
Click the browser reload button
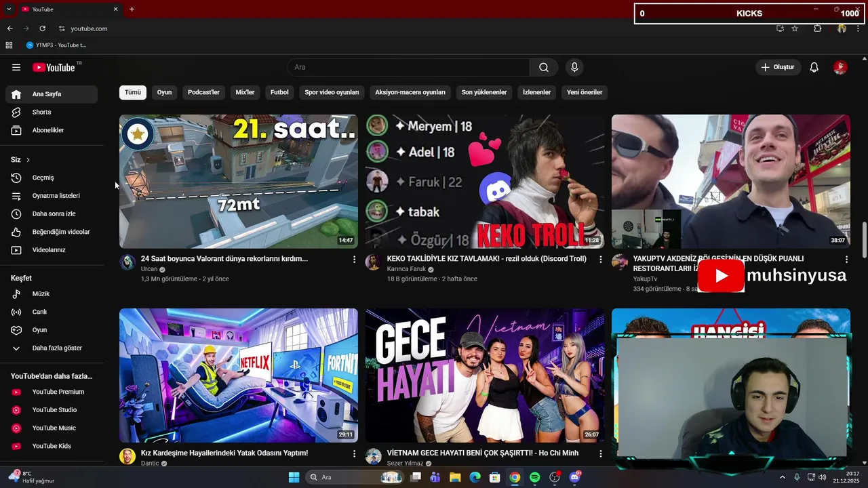point(42,28)
